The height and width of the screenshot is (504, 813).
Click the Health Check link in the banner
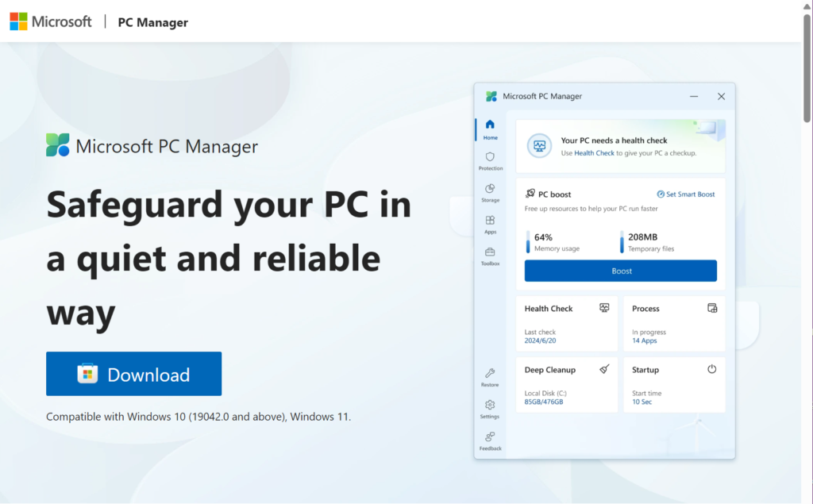coord(594,153)
